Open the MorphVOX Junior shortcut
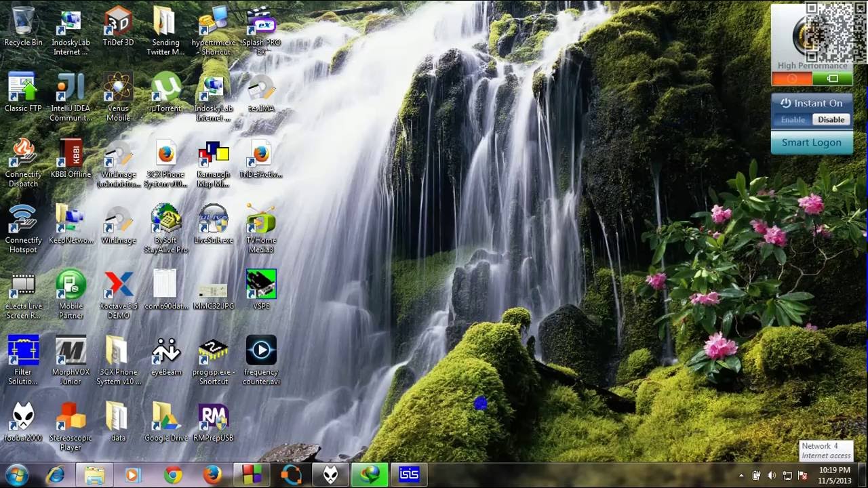 coord(71,361)
